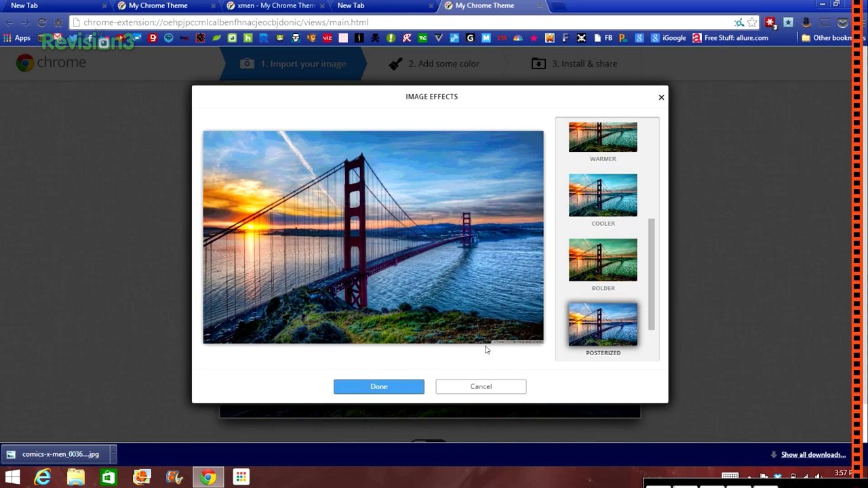Open the blue star bookmark extension
Screen dimensions: 868x488
point(788,22)
